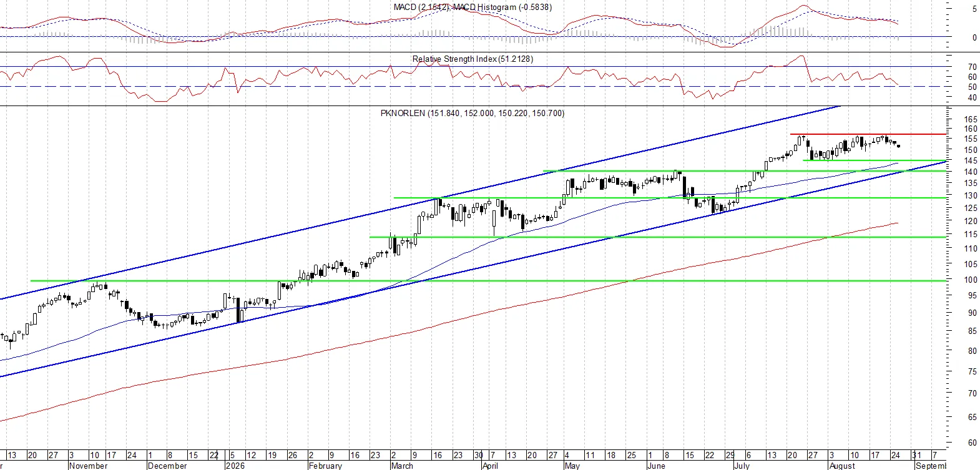This screenshot has height=470, width=980.
Task: Click the MACD indicator title label
Action: click(x=473, y=7)
